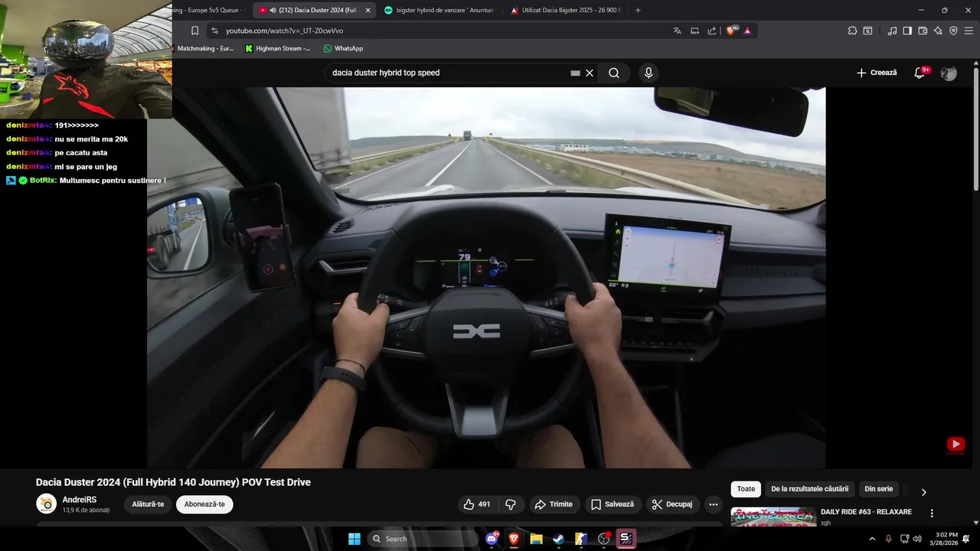
Task: Click the Windows taskbar Search box
Action: (x=423, y=539)
